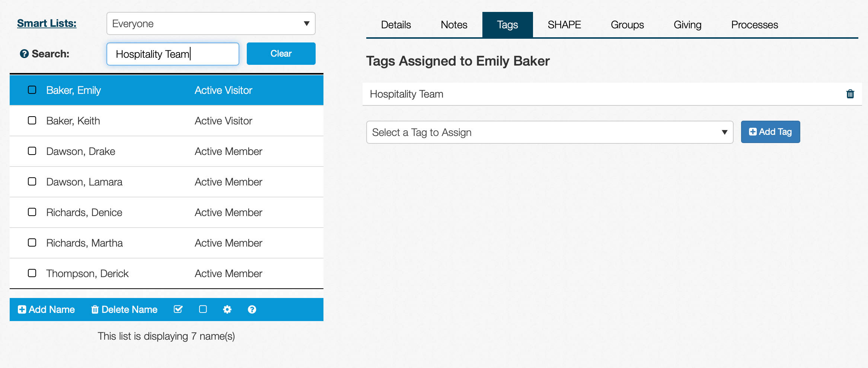Screen dimensions: 868x368
Task: Go to the SHAPE tab
Action: (x=564, y=25)
